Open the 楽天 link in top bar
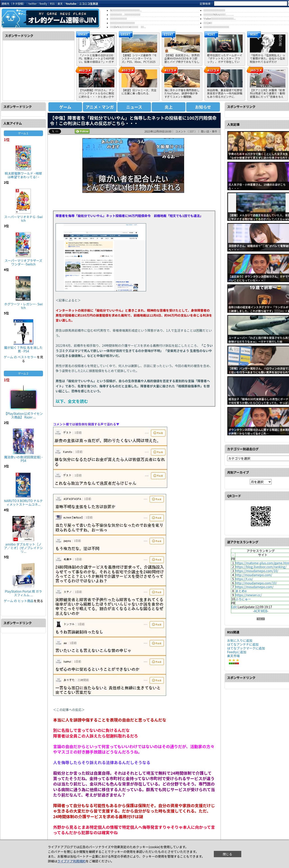Viewport: 289px width, 868px height. (x=60, y=4)
